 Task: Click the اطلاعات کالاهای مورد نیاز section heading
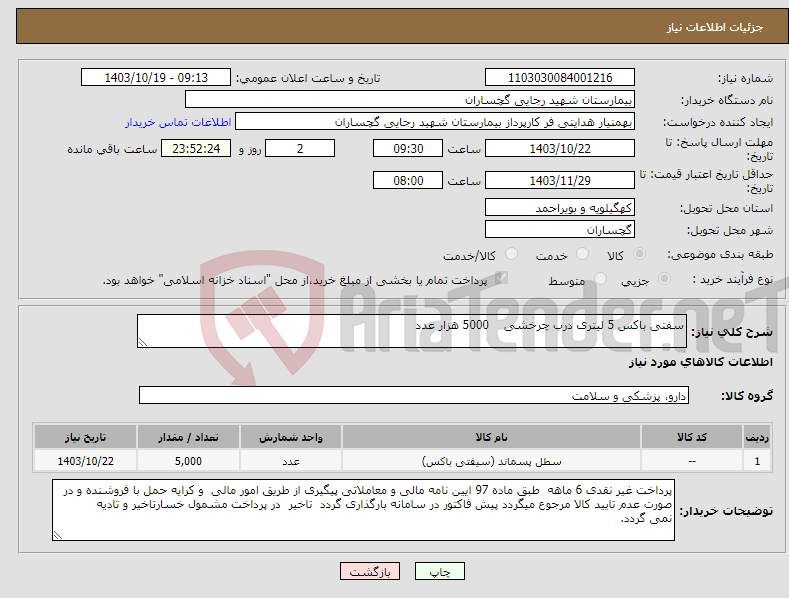[700, 362]
